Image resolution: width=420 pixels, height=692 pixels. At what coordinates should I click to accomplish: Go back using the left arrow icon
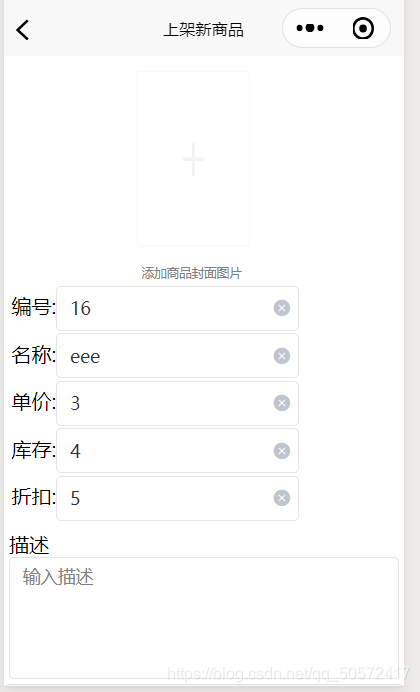pyautogui.click(x=22, y=30)
